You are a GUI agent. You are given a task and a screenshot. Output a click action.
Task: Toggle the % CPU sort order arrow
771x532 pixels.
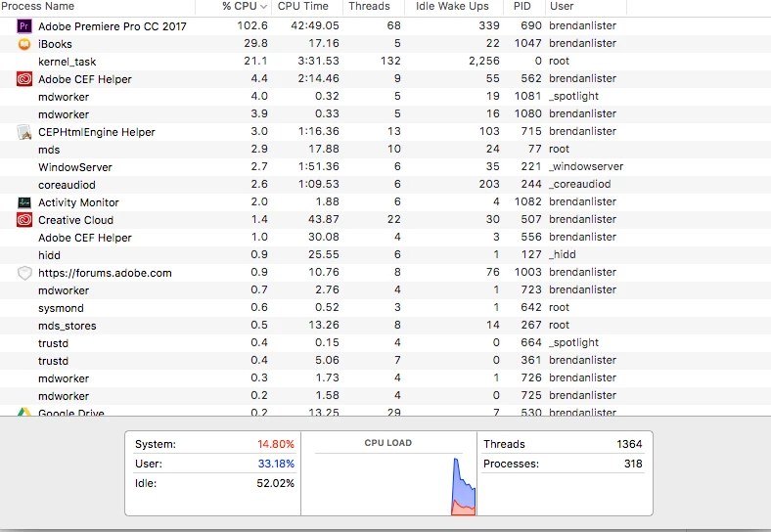[263, 7]
